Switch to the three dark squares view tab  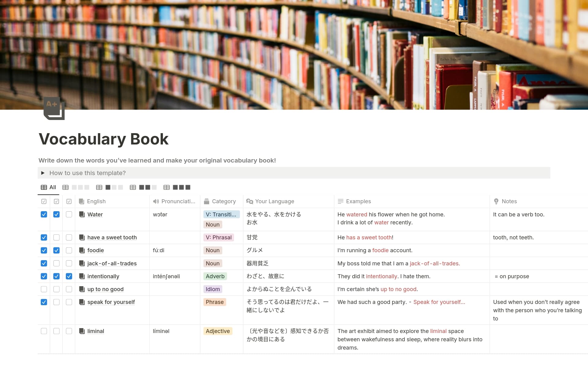point(178,187)
